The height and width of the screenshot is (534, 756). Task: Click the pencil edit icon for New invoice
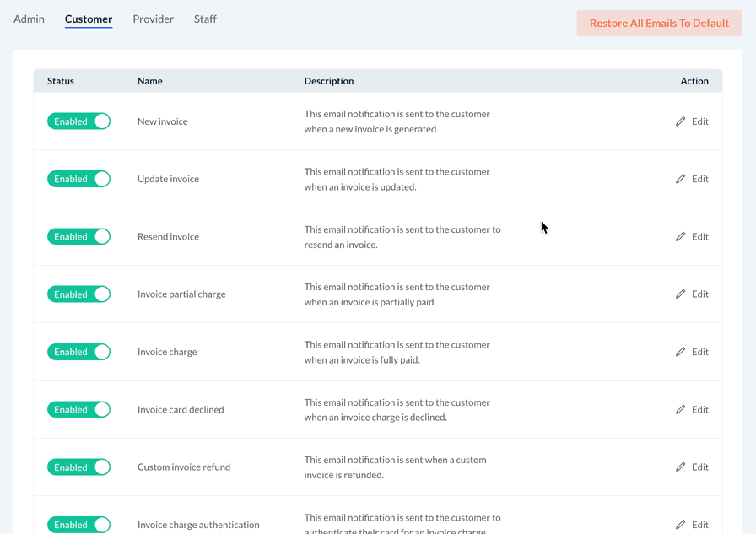click(x=680, y=121)
